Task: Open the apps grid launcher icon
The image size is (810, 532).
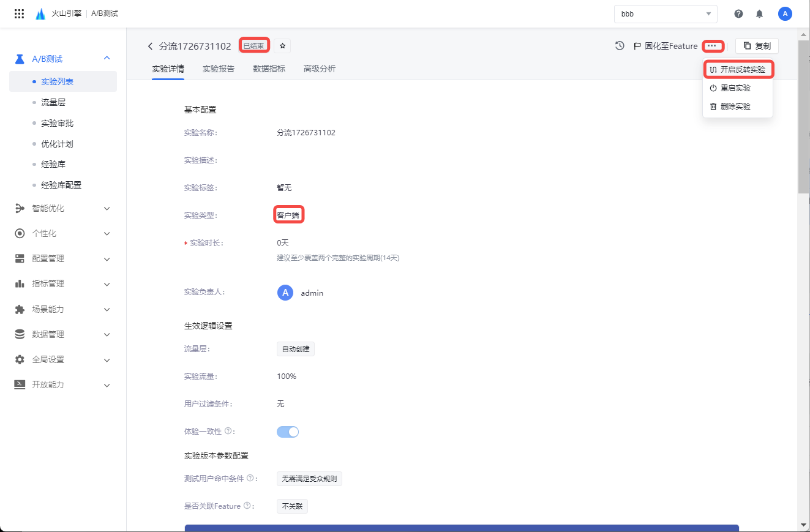Action: (x=19, y=13)
